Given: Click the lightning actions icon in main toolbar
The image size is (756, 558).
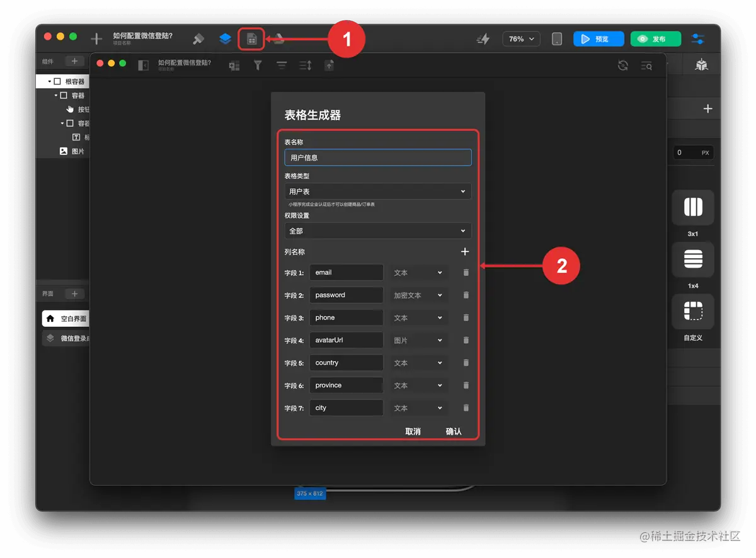Looking at the screenshot, I should click(x=483, y=39).
